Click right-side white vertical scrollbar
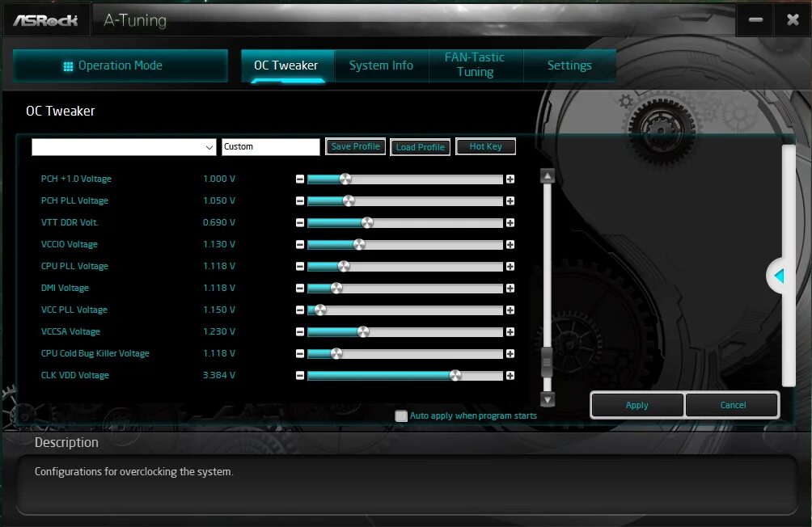The image size is (812, 527). (789, 266)
